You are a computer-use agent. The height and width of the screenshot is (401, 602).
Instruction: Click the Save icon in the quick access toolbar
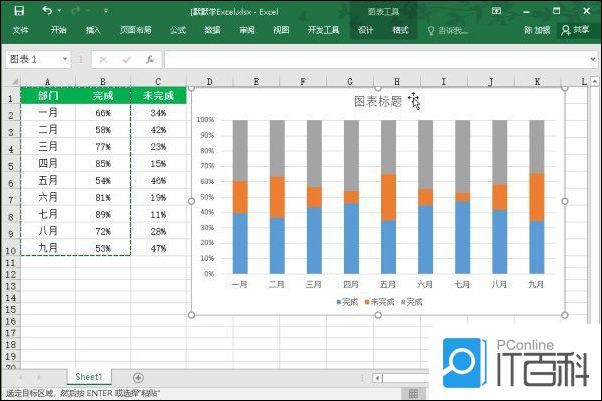20,10
